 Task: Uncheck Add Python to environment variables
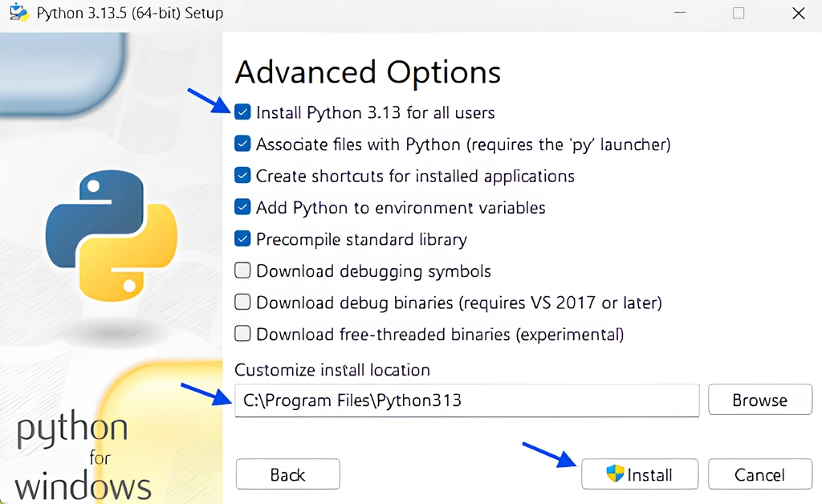pyautogui.click(x=242, y=208)
